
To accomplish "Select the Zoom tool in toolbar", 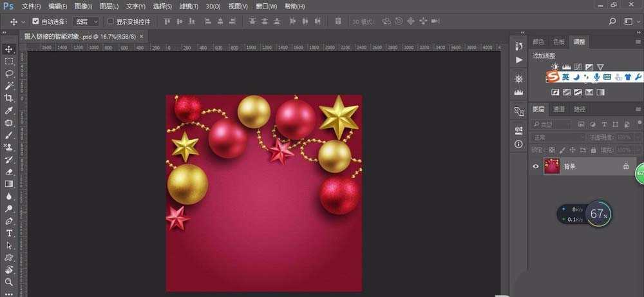I will click(x=9, y=282).
